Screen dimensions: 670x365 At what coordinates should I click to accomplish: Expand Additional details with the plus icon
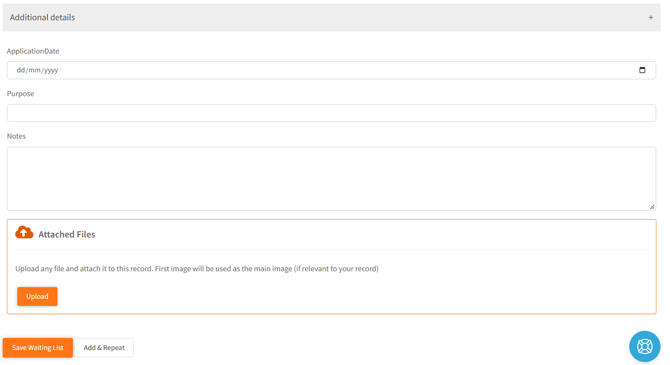[x=650, y=18]
